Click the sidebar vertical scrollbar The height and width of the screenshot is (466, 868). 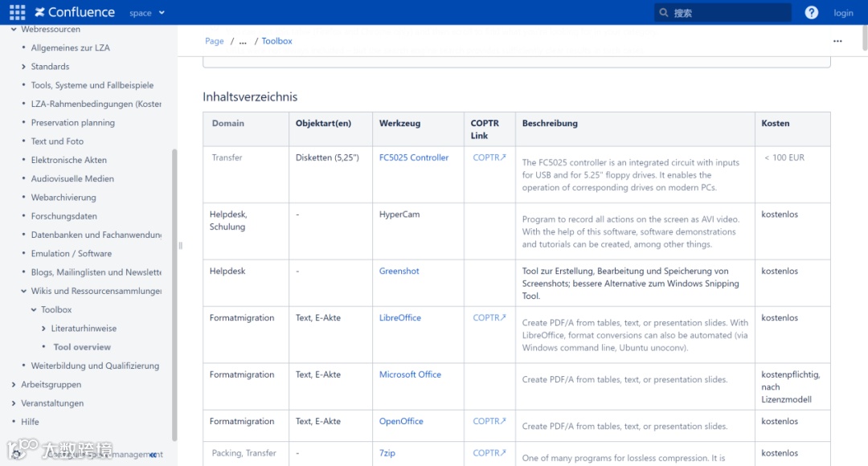174,295
